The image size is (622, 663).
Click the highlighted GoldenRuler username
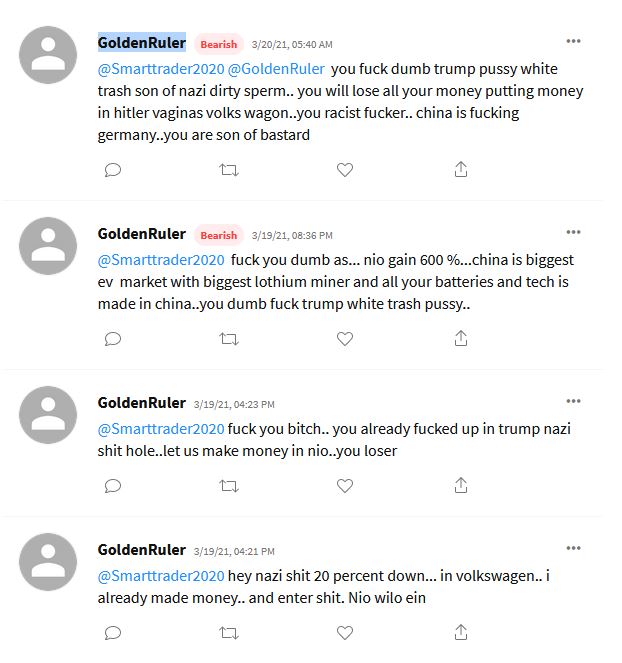141,43
